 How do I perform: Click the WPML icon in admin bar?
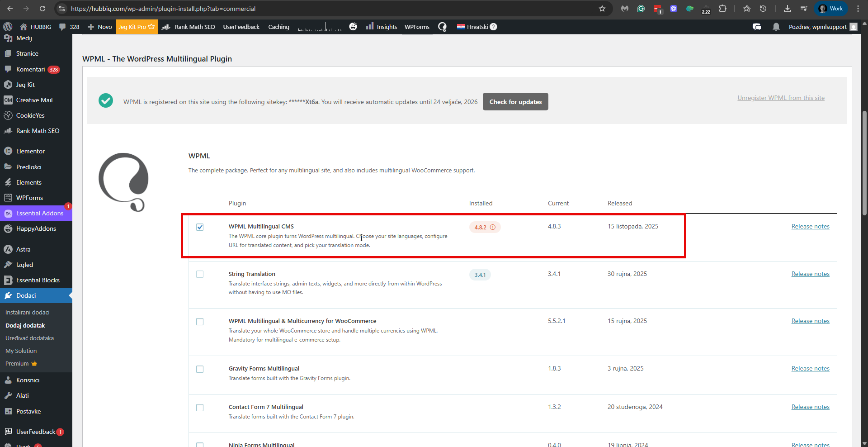pos(442,27)
